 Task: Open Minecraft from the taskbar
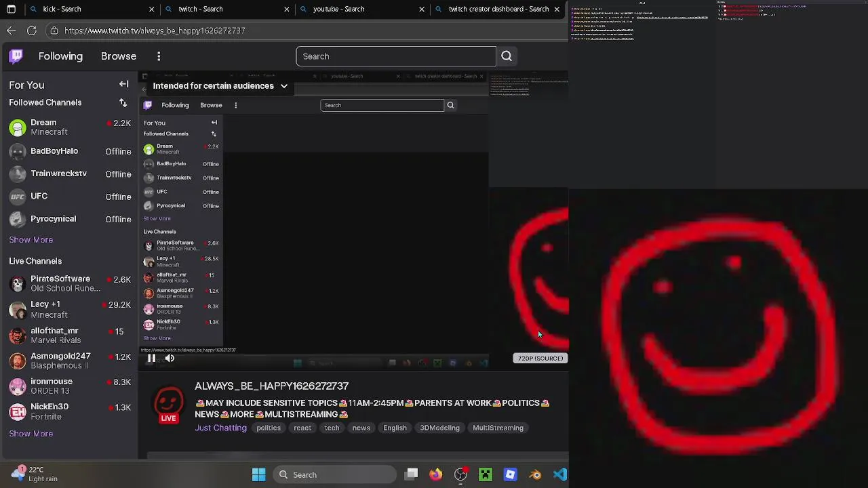(486, 474)
